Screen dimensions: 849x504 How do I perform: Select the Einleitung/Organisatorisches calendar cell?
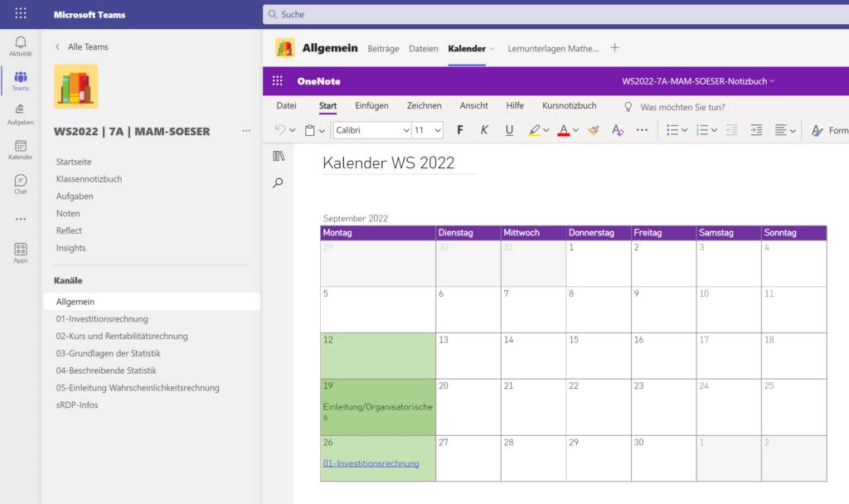(378, 407)
